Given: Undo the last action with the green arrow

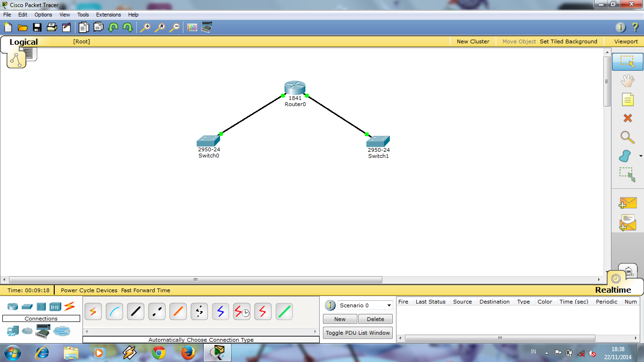Looking at the screenshot, I should [113, 27].
